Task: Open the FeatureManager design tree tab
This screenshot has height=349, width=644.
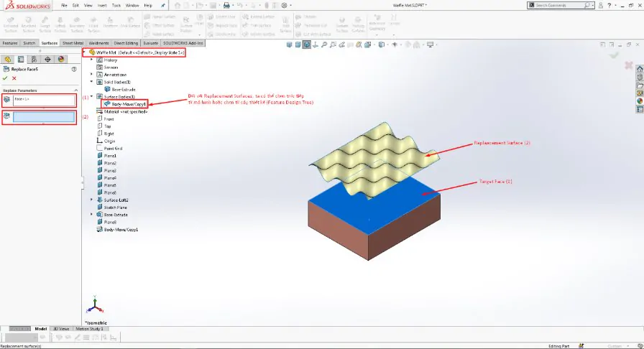Action: (x=7, y=60)
